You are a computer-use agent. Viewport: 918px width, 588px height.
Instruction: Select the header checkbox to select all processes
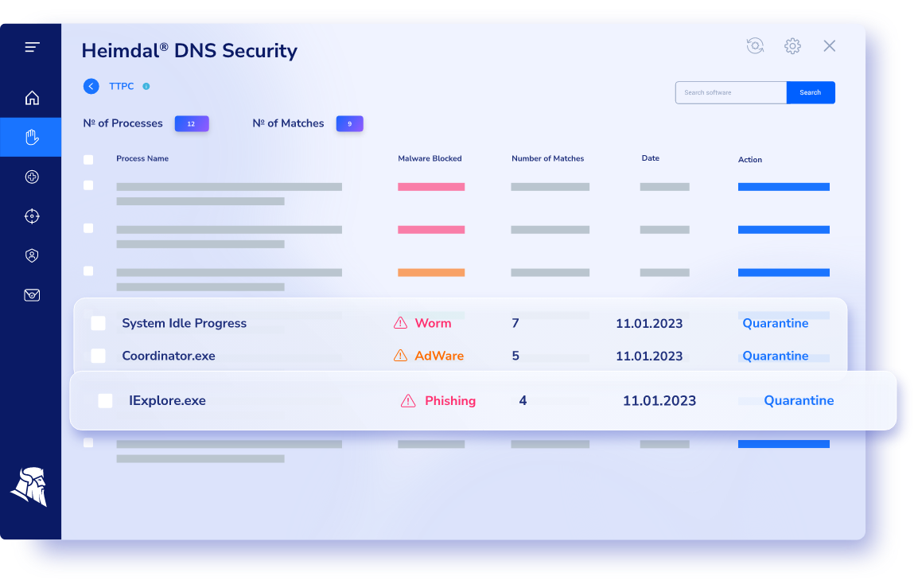[88, 159]
